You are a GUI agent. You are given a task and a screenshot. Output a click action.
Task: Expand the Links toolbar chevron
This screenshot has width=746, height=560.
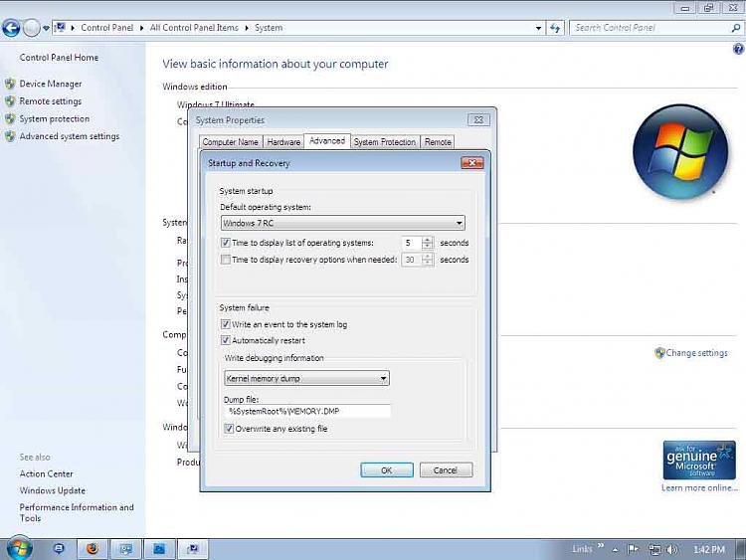click(601, 546)
